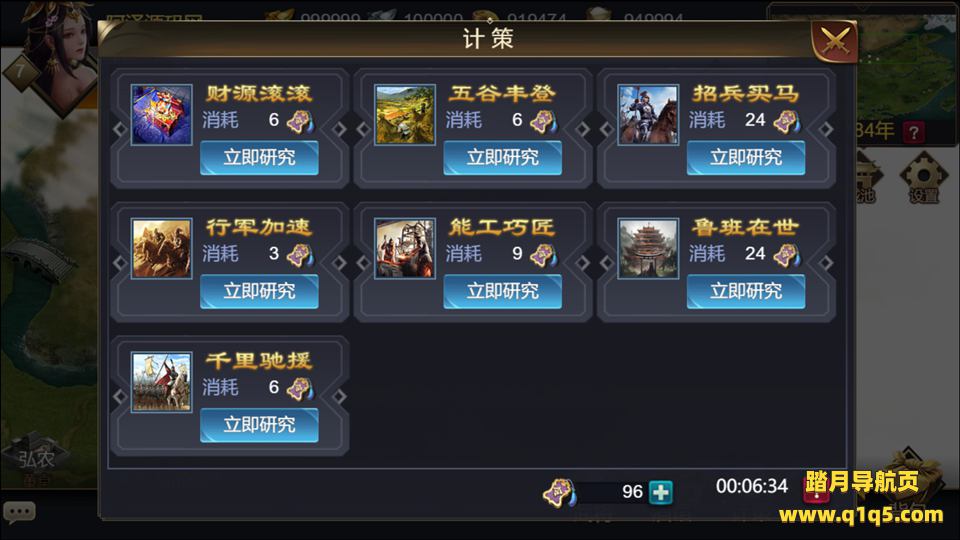960x540 pixels.
Task: Click 立即研究 under 财源滚滚
Action: pyautogui.click(x=259, y=158)
